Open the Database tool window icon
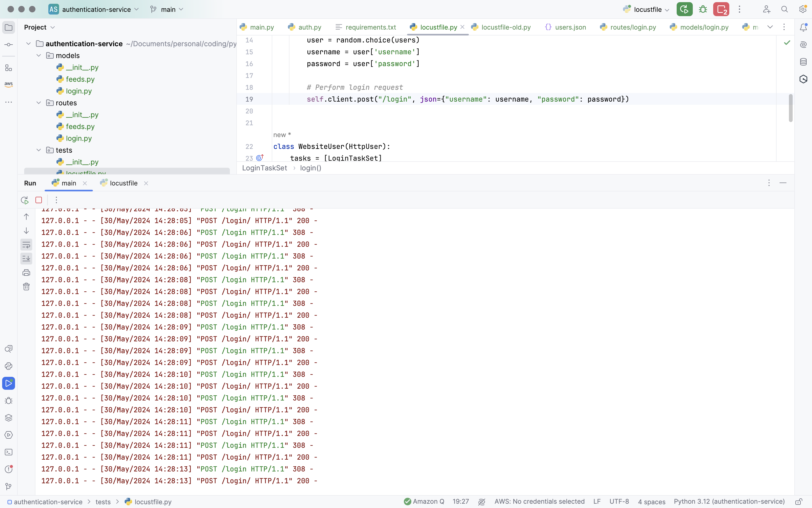This screenshot has width=812, height=508. point(803,62)
